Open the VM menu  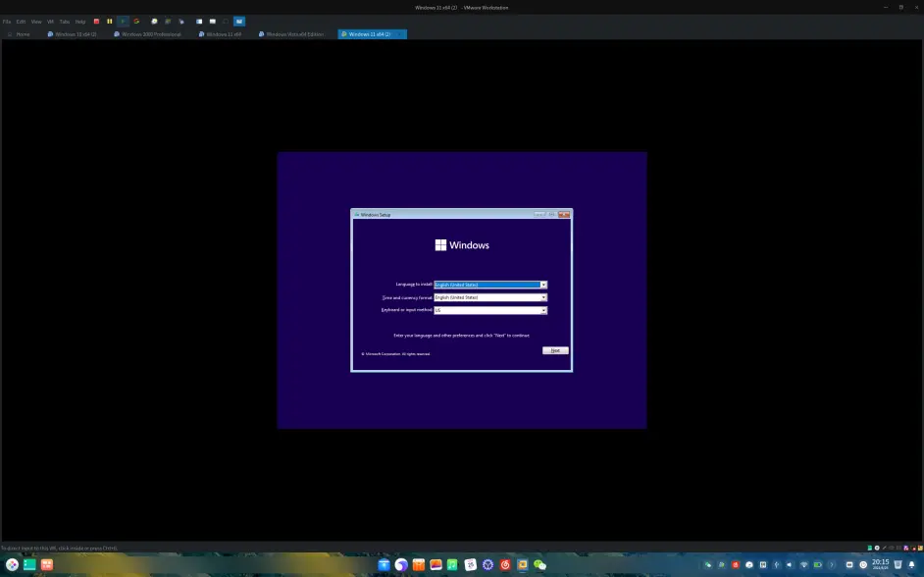51,22
